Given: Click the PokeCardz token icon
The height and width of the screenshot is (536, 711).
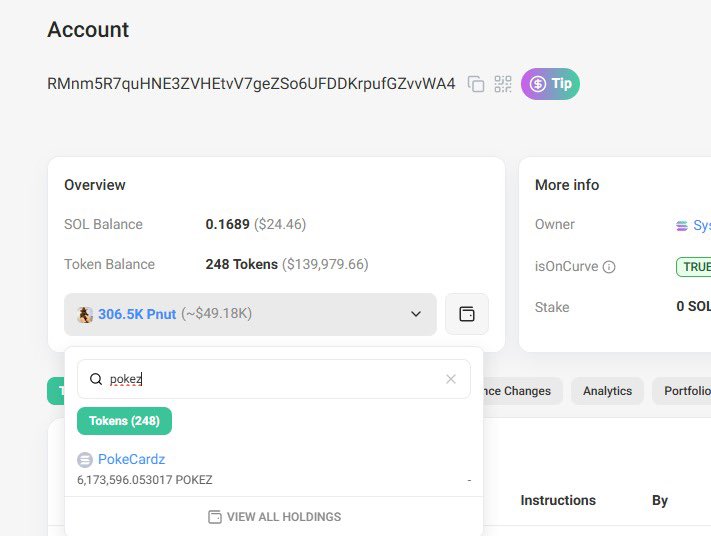Looking at the screenshot, I should [85, 460].
